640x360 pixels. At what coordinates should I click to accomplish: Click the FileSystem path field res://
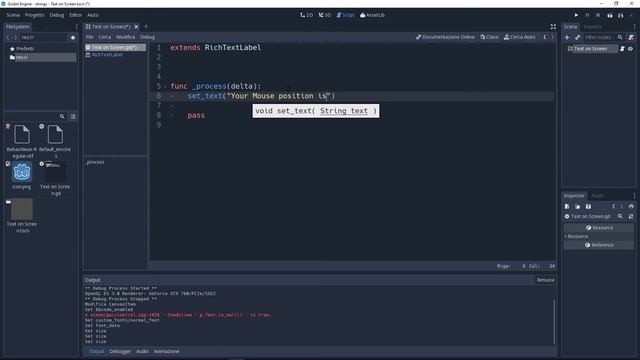click(44, 37)
